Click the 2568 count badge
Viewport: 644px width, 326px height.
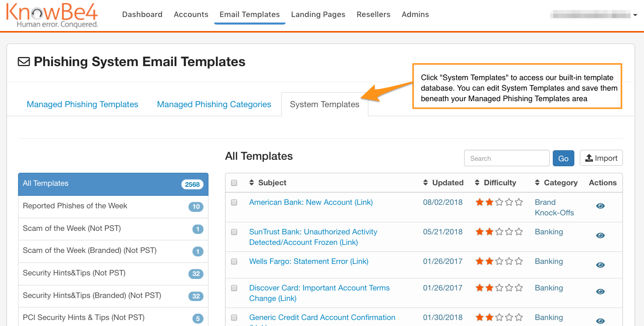pyautogui.click(x=192, y=184)
